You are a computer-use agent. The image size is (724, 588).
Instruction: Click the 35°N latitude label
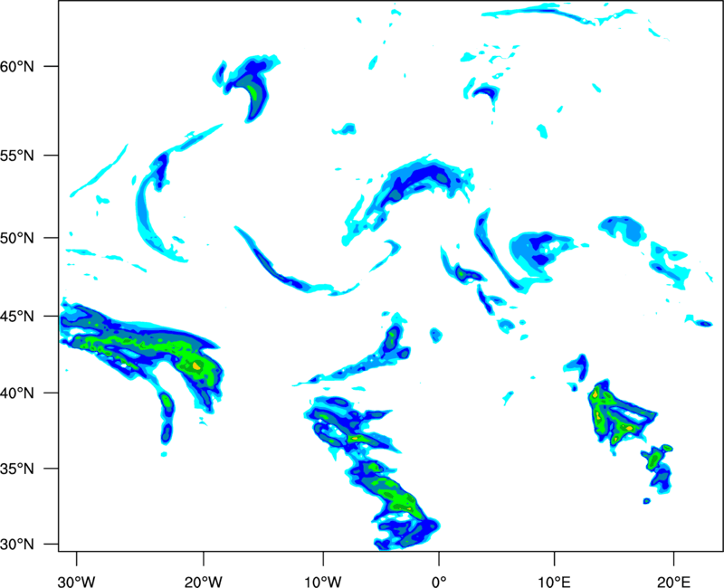pyautogui.click(x=17, y=469)
